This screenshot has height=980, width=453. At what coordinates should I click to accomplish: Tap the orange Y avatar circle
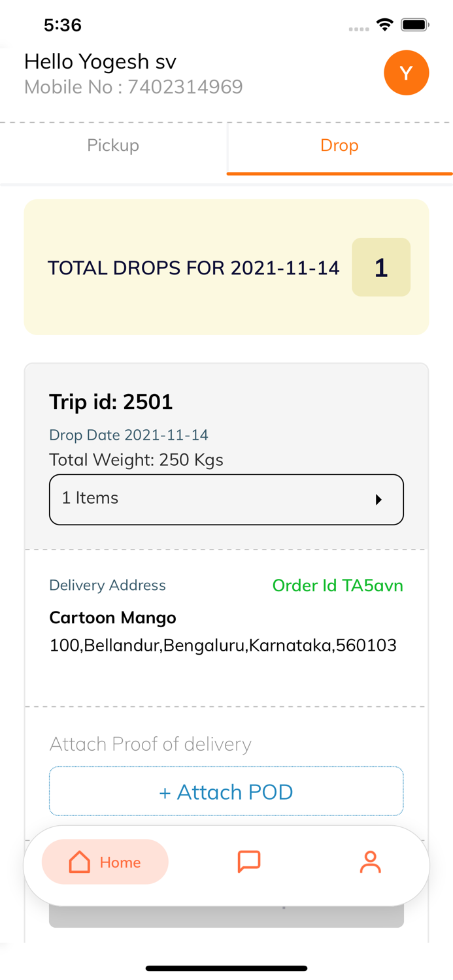point(406,73)
